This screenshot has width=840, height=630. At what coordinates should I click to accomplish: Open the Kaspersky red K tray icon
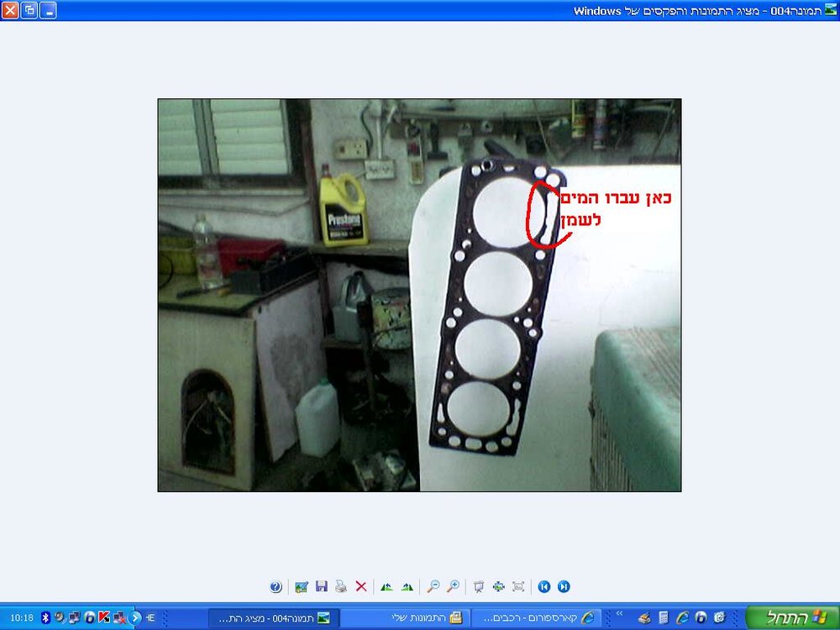coord(104,617)
